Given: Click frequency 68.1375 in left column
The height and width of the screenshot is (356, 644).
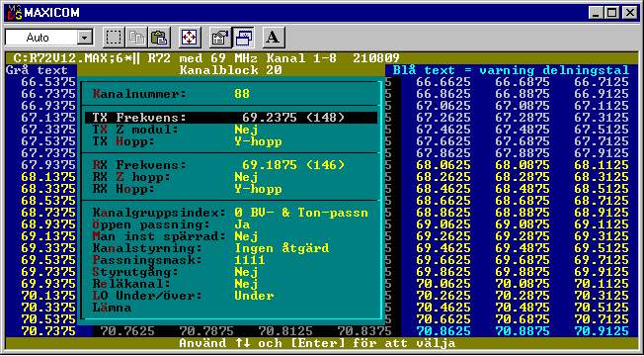Looking at the screenshot, I should coord(48,177).
